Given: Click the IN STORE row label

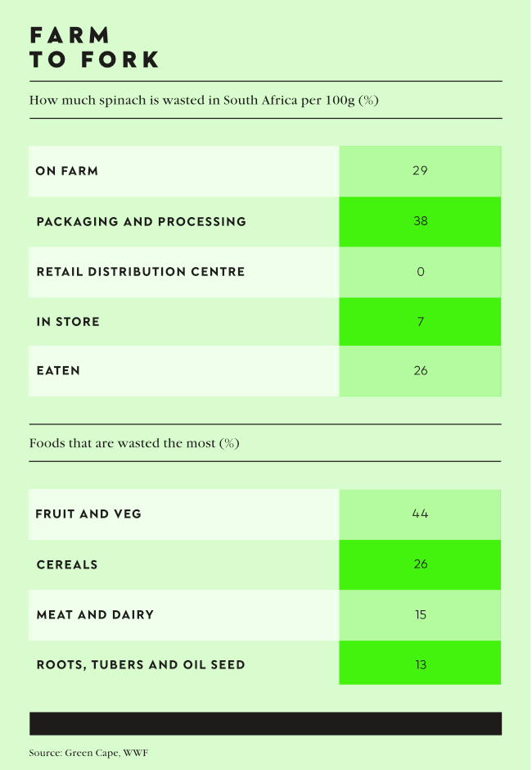Looking at the screenshot, I should 68,322.
